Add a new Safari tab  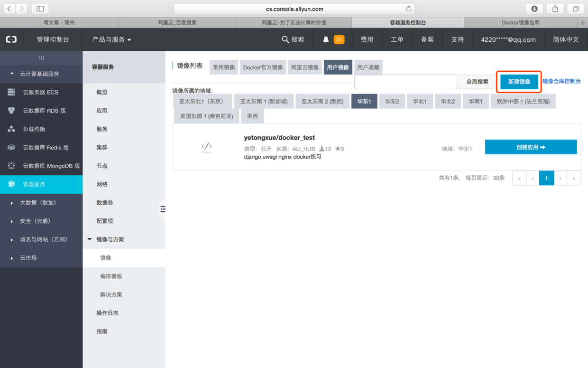pyautogui.click(x=583, y=22)
